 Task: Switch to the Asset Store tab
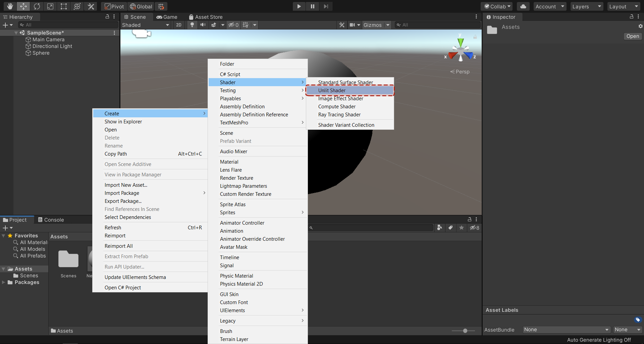coord(206,17)
